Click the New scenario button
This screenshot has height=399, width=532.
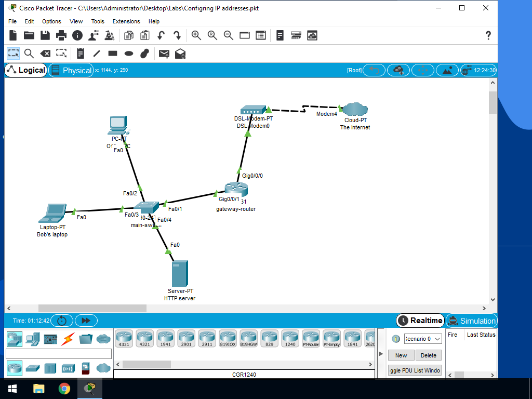(401, 355)
